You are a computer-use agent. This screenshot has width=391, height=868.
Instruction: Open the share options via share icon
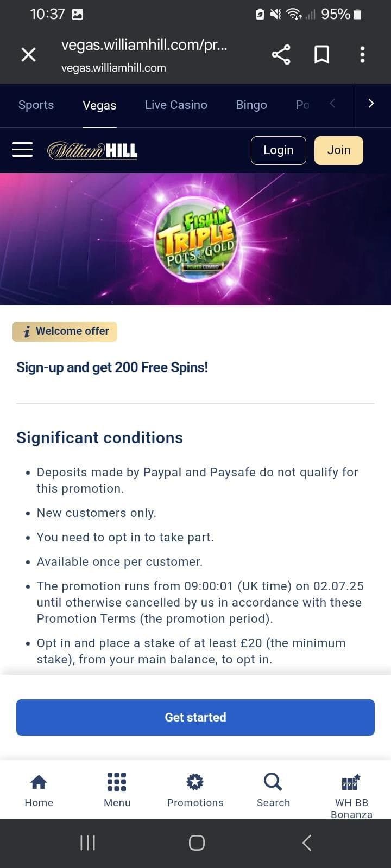(x=281, y=54)
